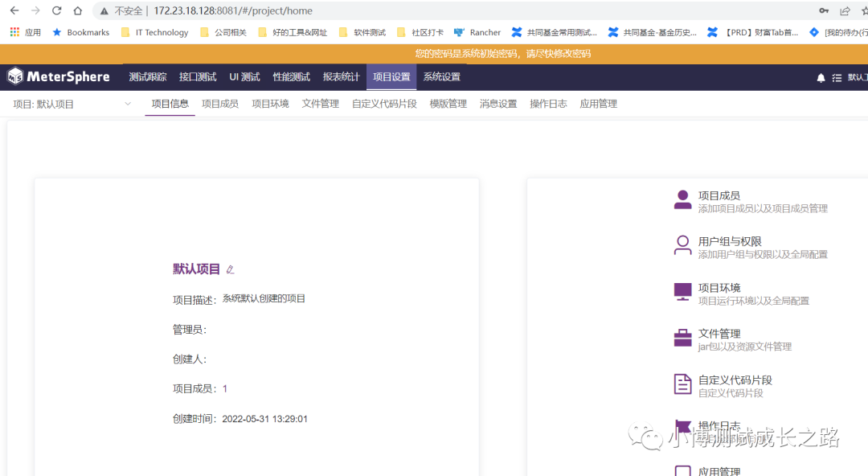This screenshot has height=476, width=868.
Task: Open 项目成员 link in right panel
Action: [x=719, y=195]
